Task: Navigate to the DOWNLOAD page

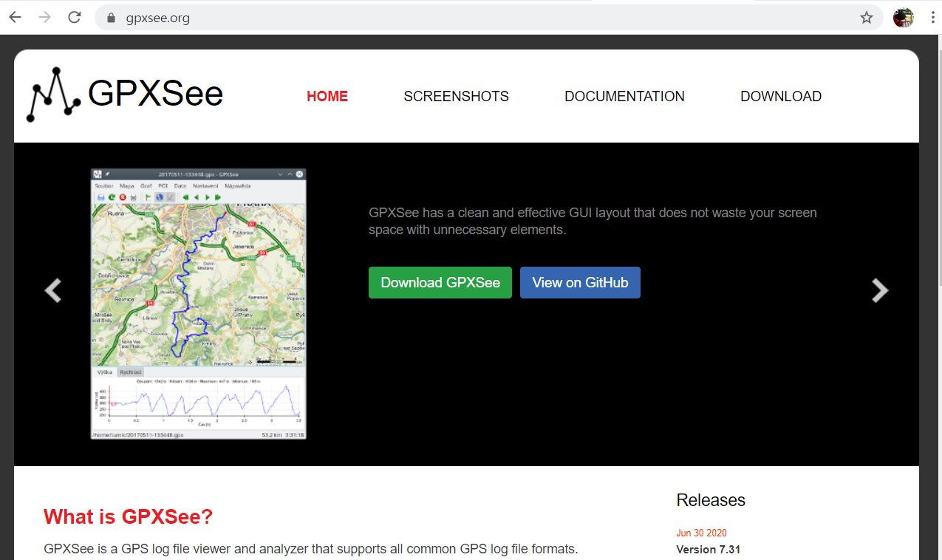Action: 781,96
